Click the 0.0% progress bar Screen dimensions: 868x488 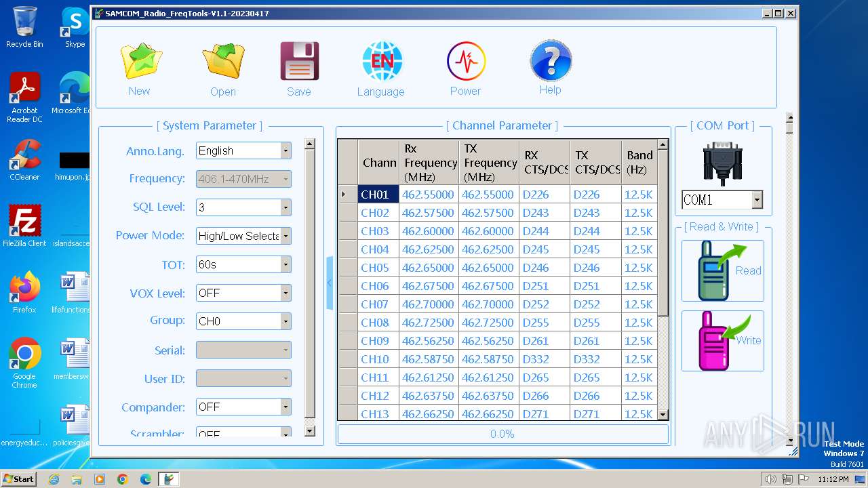pyautogui.click(x=502, y=434)
